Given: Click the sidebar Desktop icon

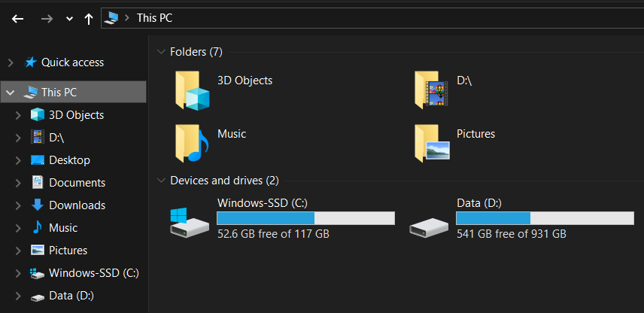Looking at the screenshot, I should (38, 160).
